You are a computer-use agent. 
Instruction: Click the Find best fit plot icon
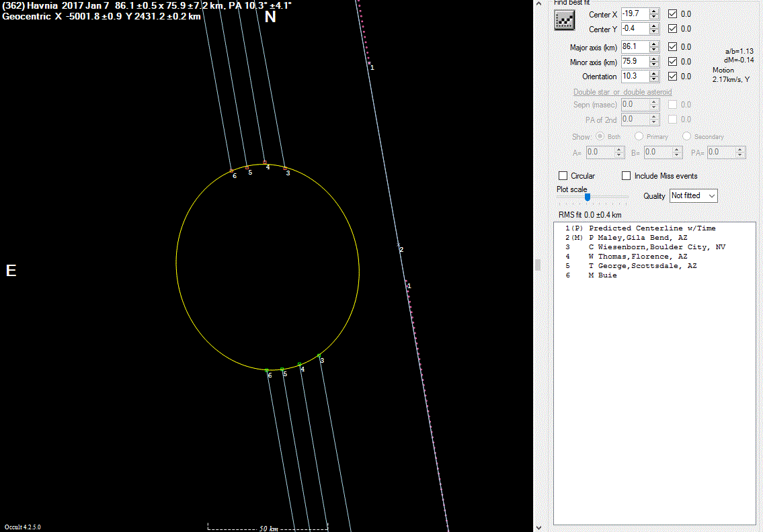[x=564, y=20]
